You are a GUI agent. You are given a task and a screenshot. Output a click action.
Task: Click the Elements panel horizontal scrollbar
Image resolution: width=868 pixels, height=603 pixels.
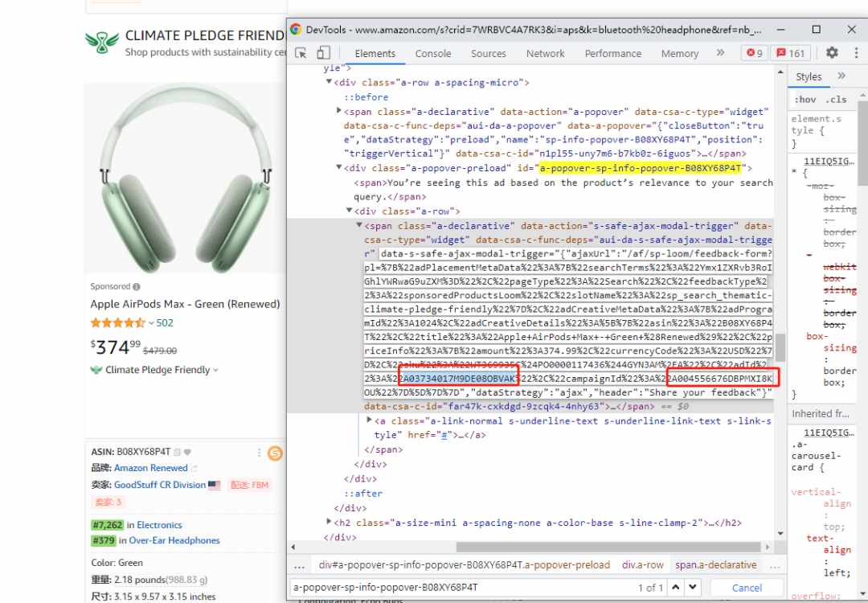(609, 547)
